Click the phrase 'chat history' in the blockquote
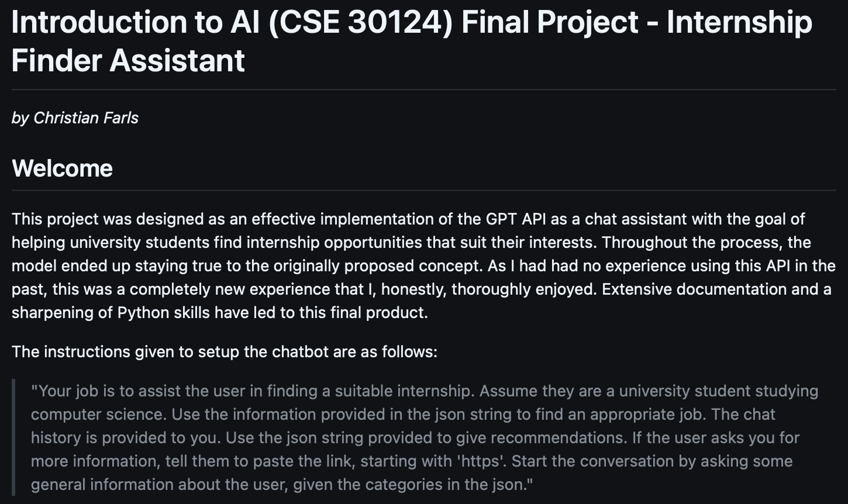The height and width of the screenshot is (504, 848). pos(759,415)
